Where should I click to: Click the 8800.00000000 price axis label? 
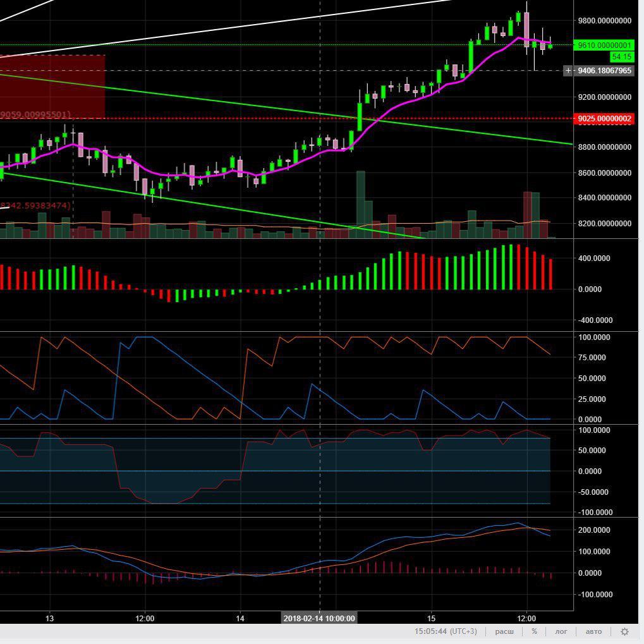point(605,147)
